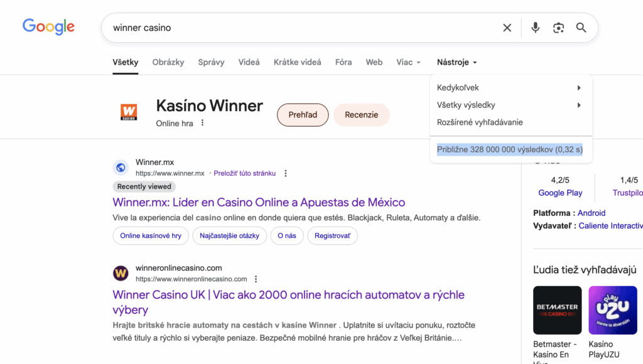Collapse the Nástroje tools menu
Image resolution: width=643 pixels, height=364 pixels.
(457, 62)
